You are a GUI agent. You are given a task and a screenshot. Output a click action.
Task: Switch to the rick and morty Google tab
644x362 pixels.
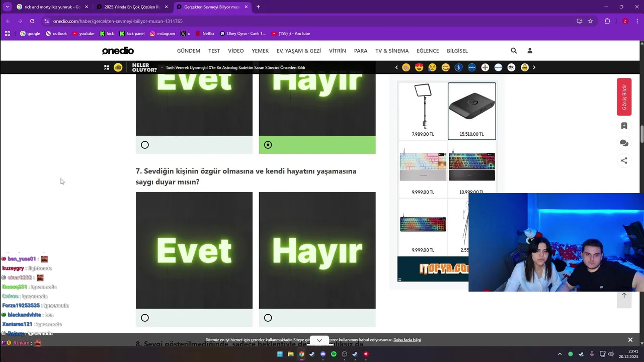click(52, 7)
